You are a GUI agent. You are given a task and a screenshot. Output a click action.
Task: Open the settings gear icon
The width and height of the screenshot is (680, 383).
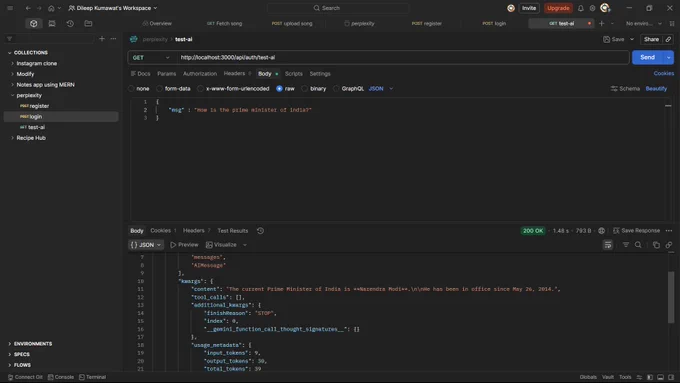592,8
